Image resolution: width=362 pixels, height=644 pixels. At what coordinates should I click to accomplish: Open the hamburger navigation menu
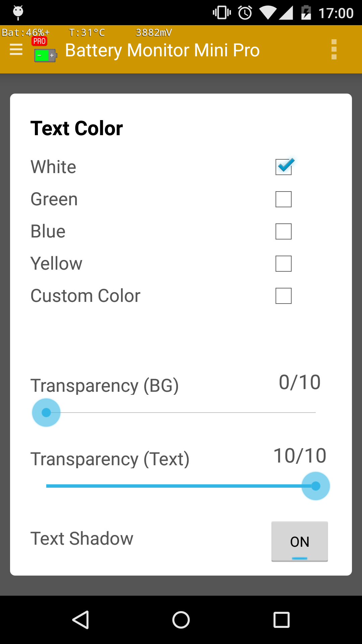(16, 50)
